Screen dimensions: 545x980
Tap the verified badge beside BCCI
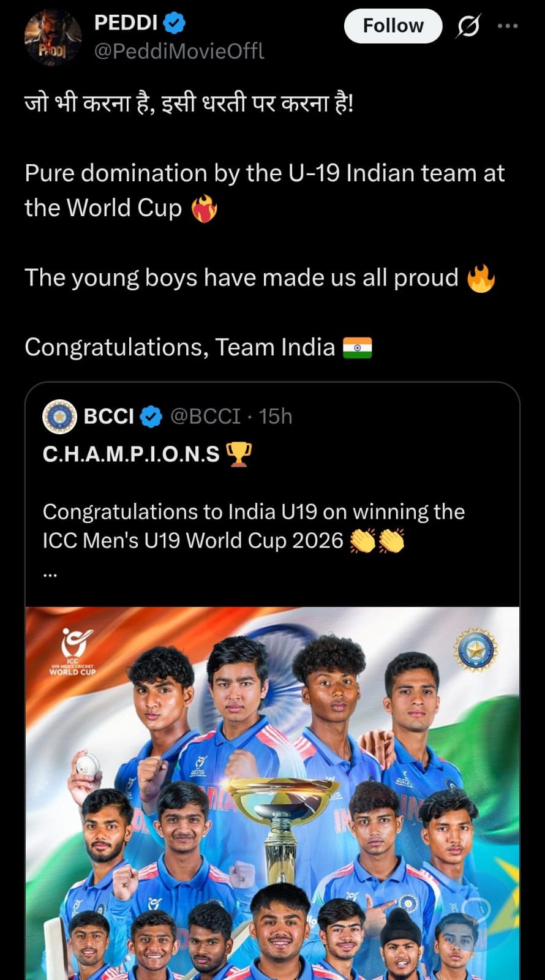151,417
